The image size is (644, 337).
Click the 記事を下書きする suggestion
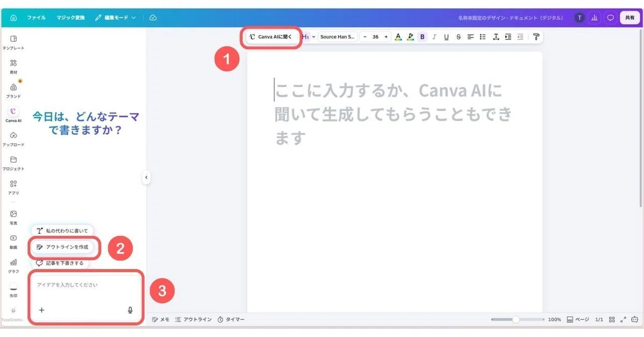(x=60, y=263)
